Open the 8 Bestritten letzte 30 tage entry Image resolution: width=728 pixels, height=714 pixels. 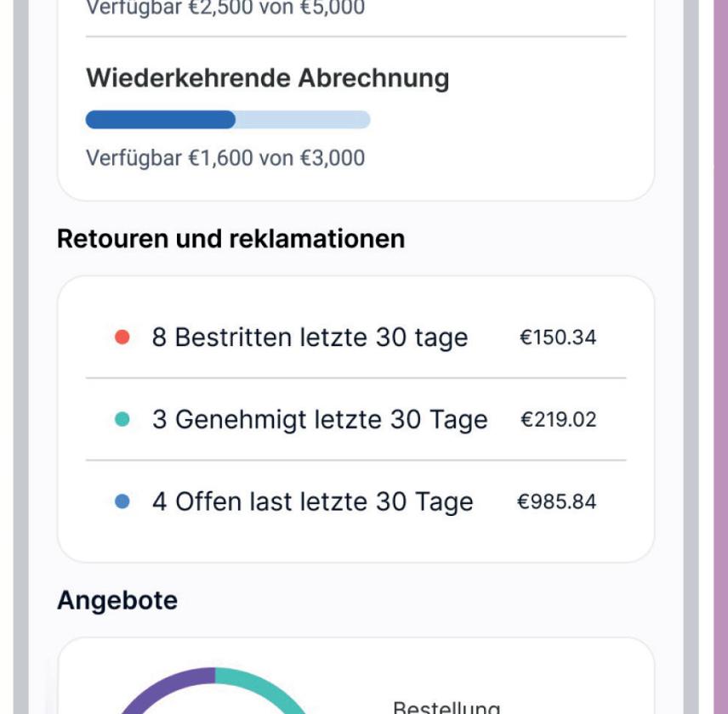(x=310, y=337)
